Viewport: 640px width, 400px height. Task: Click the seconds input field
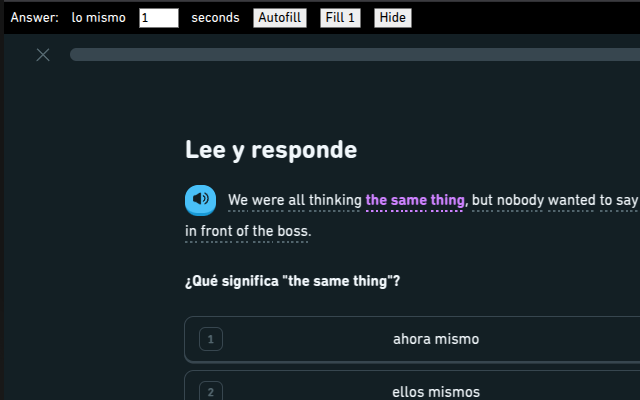pyautogui.click(x=158, y=18)
